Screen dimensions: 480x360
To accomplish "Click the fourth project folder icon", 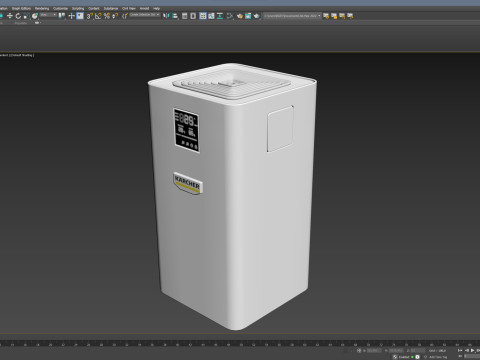I will point(350,16).
